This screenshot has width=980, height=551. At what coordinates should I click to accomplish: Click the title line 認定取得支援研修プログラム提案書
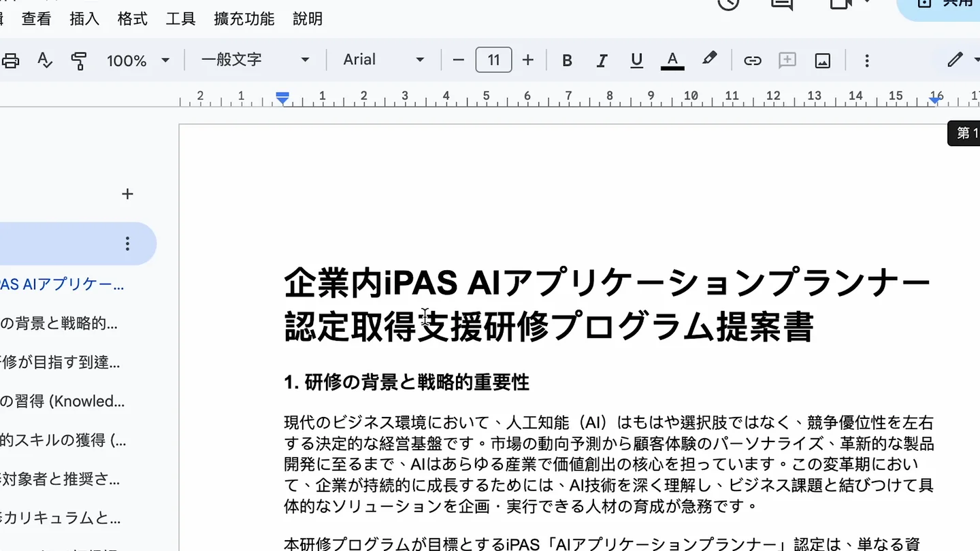(x=549, y=327)
